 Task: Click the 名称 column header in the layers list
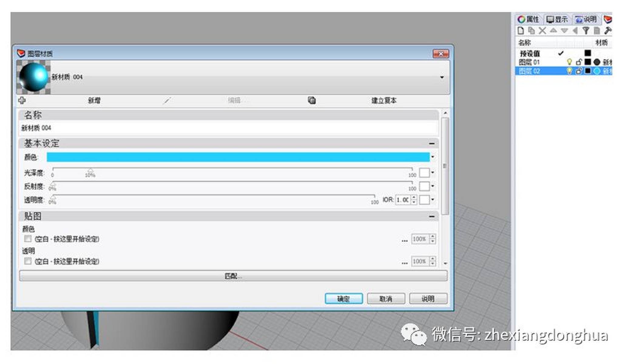point(525,42)
